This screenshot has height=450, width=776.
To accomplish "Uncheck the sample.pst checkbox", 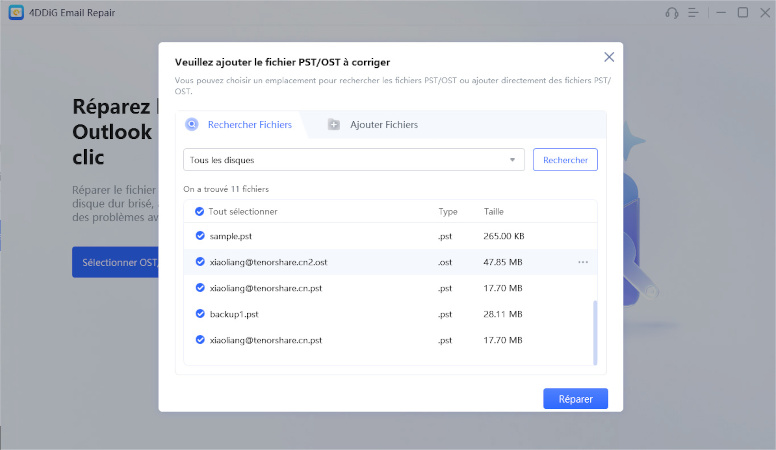I will [x=200, y=236].
